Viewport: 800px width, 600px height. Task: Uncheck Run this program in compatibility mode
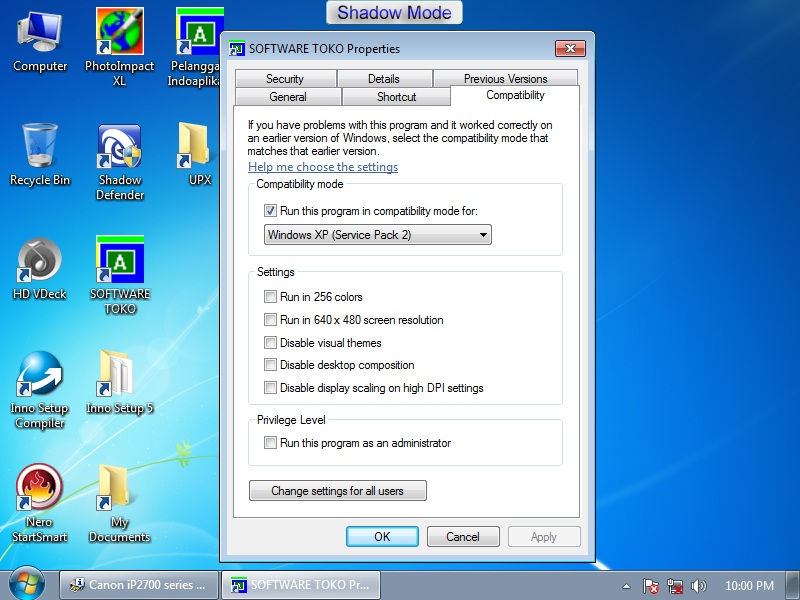270,211
